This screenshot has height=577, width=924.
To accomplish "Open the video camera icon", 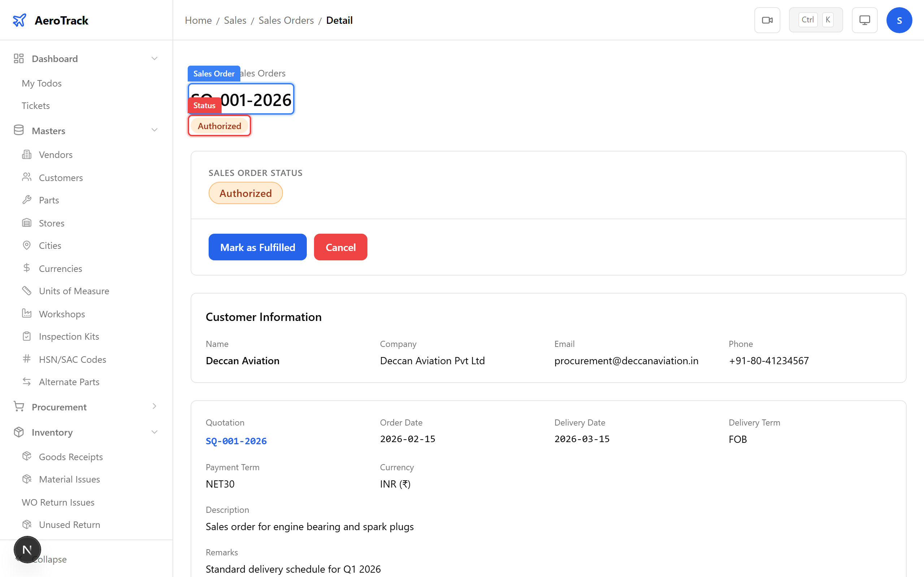I will coord(767,19).
